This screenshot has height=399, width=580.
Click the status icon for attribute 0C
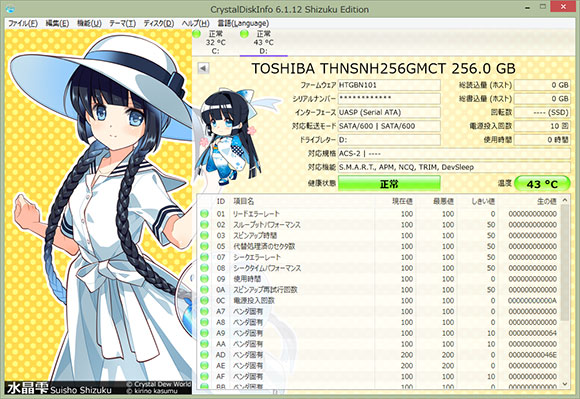pos(204,301)
